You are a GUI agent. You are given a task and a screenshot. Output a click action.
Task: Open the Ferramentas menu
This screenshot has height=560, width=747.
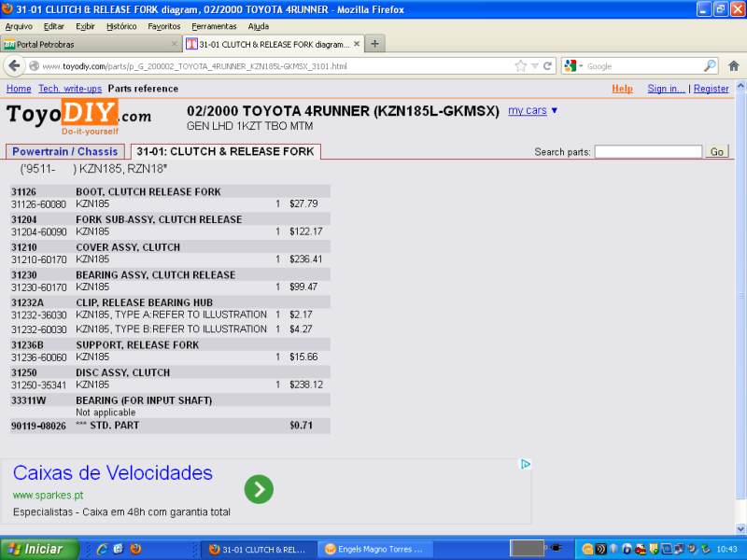pos(214,26)
